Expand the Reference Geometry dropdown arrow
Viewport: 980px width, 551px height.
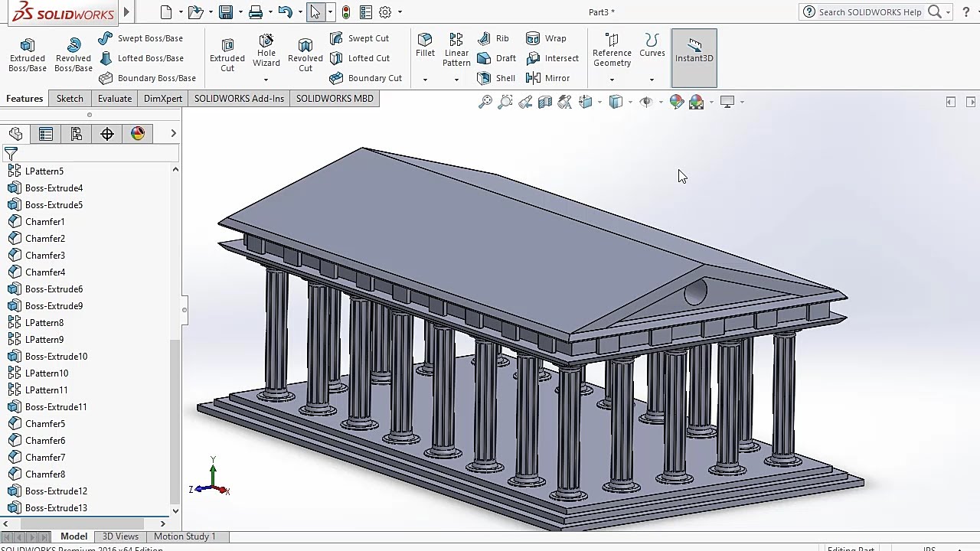[x=612, y=80]
